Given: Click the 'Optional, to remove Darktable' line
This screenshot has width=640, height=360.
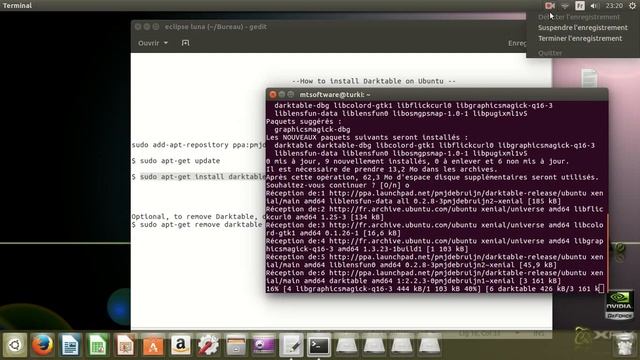Looking at the screenshot, I should click(x=198, y=217).
